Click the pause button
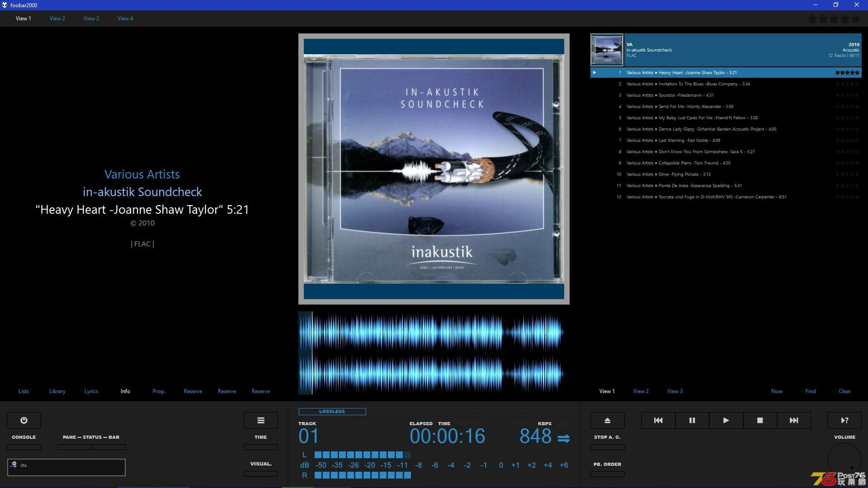 tap(692, 420)
